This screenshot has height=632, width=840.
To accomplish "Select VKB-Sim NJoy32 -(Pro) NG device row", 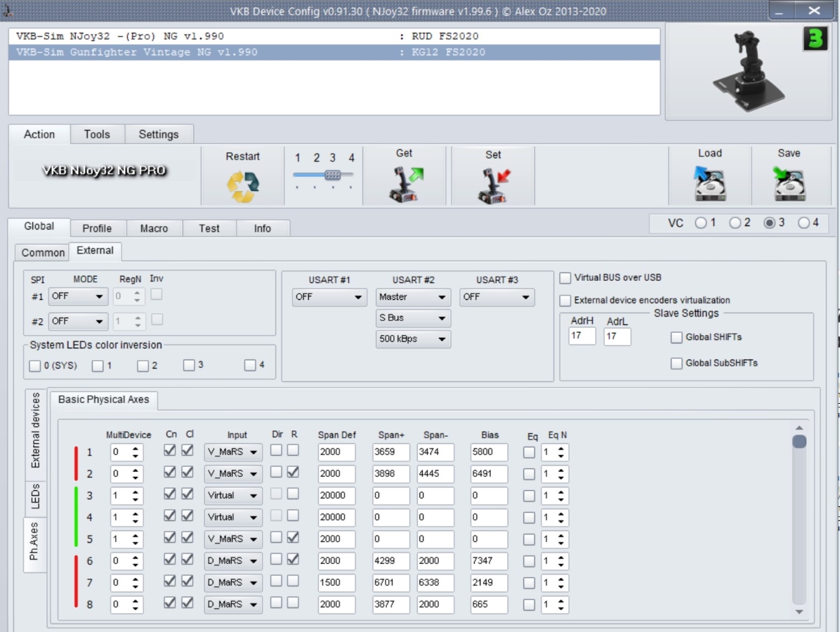I will pos(334,37).
